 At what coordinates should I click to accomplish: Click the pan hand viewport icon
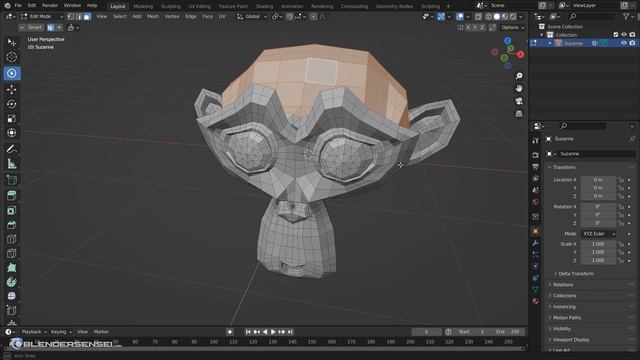(519, 89)
